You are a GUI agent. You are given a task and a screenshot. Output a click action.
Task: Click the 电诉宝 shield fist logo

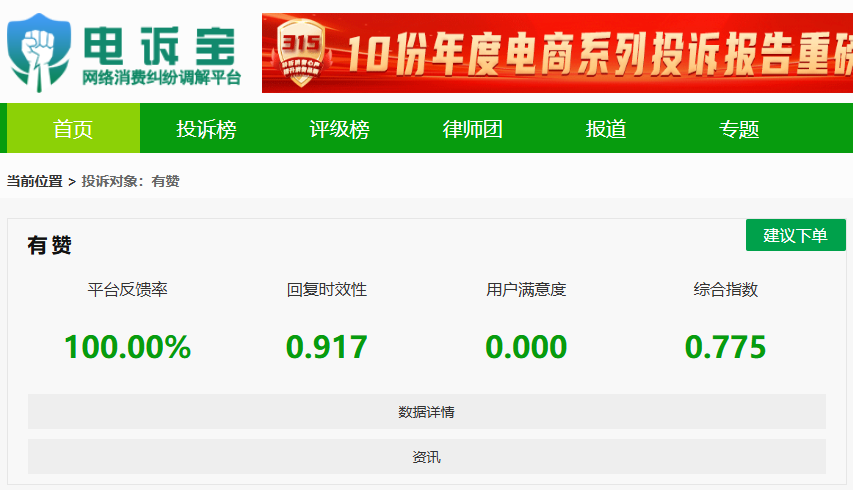click(x=39, y=53)
